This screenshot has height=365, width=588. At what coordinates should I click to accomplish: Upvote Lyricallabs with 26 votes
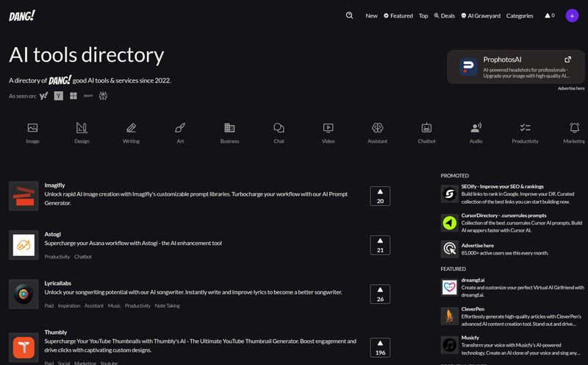coord(380,294)
